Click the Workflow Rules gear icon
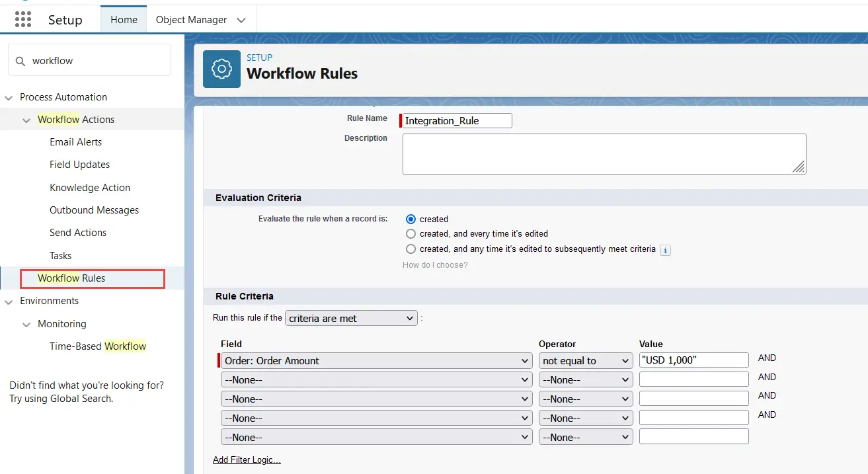Image resolution: width=868 pixels, height=474 pixels. pyautogui.click(x=221, y=69)
